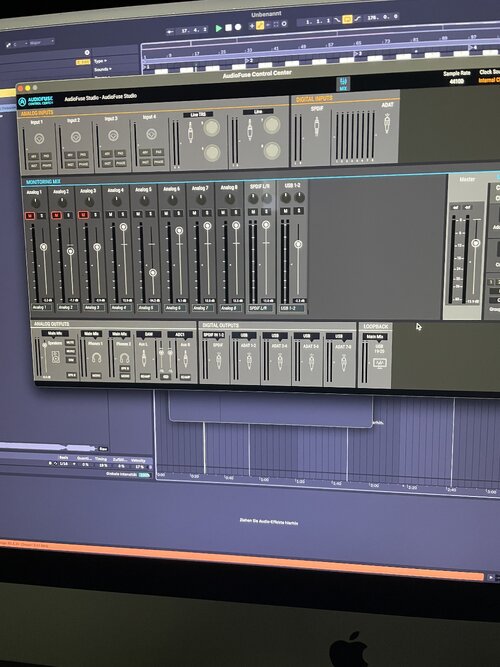Click the USB 1-2 fader handle
500x667 pixels.
click(298, 244)
